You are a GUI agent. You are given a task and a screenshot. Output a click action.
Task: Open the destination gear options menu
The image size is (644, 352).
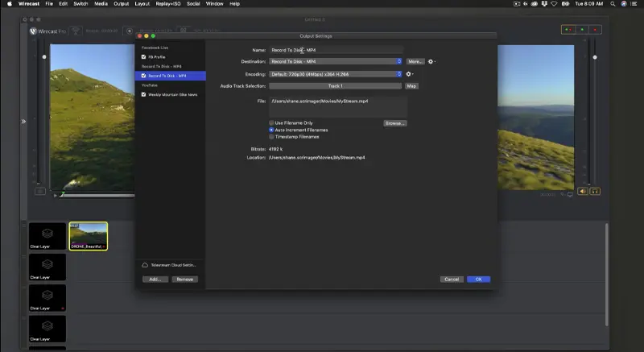click(431, 61)
